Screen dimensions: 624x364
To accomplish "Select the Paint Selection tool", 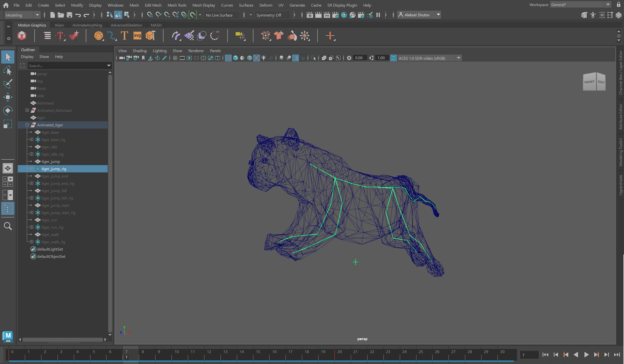I will pos(7,84).
